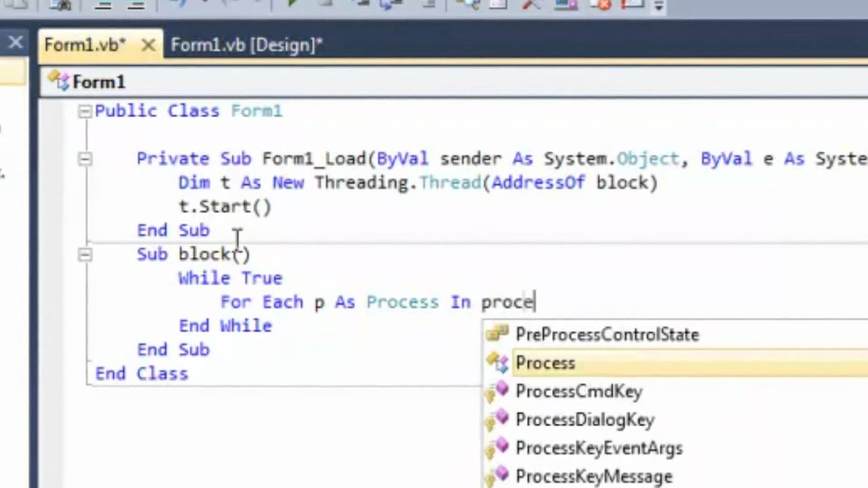The image size is (868, 488).
Task: Click "System.Object" in the parameter list
Action: coord(612,159)
